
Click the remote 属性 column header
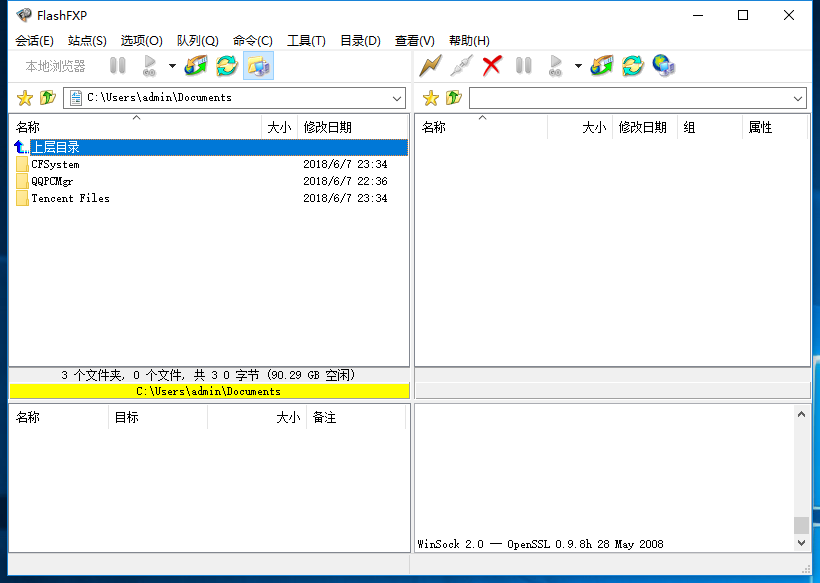775,127
